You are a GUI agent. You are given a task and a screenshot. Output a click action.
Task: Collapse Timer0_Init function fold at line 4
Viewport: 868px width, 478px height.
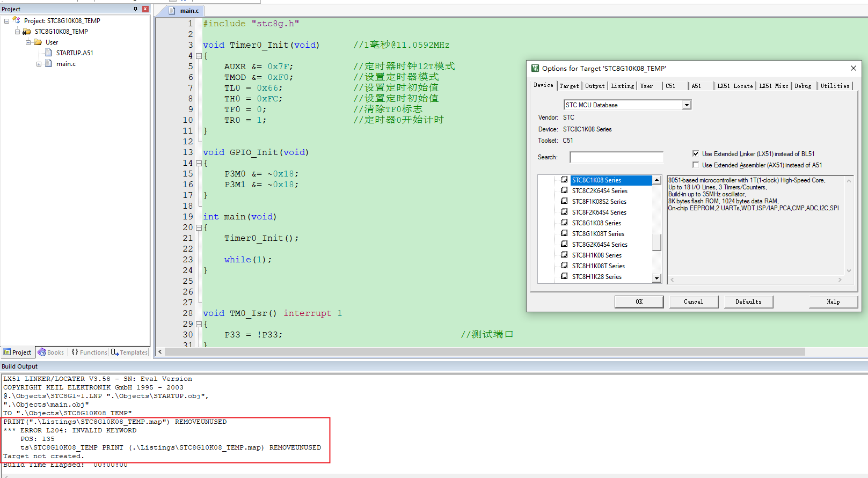[x=199, y=56]
